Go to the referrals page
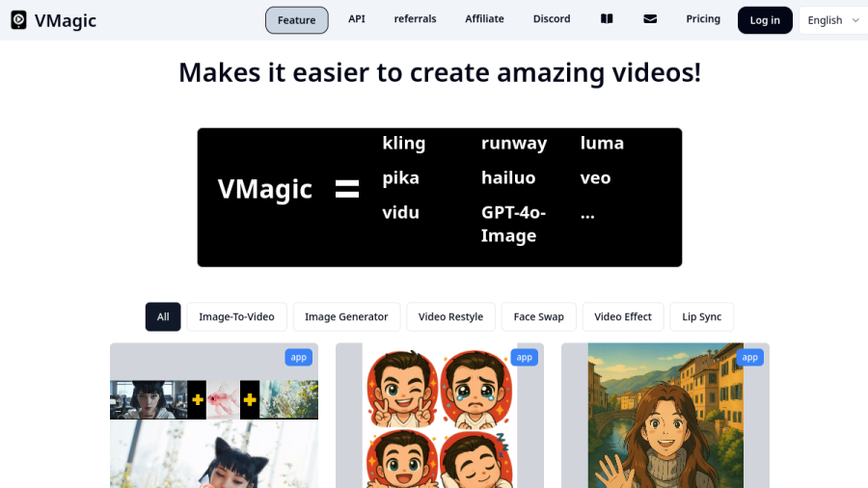The image size is (868, 488). coord(415,19)
